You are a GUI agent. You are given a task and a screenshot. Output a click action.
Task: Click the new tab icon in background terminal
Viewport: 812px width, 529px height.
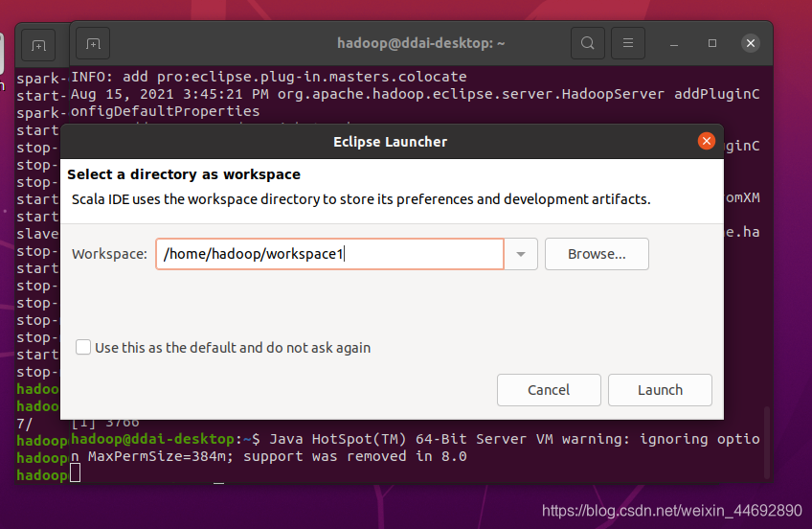[x=38, y=46]
